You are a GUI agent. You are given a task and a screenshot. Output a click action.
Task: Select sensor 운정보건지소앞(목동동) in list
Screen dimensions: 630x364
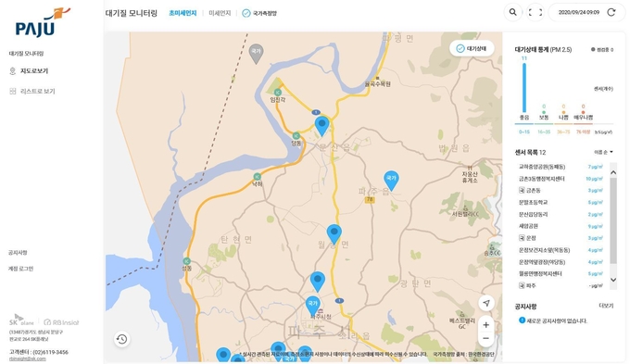pyautogui.click(x=561, y=250)
